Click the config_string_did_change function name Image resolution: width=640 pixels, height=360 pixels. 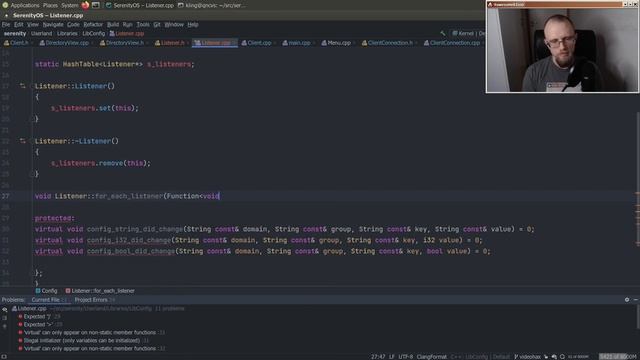click(135, 229)
